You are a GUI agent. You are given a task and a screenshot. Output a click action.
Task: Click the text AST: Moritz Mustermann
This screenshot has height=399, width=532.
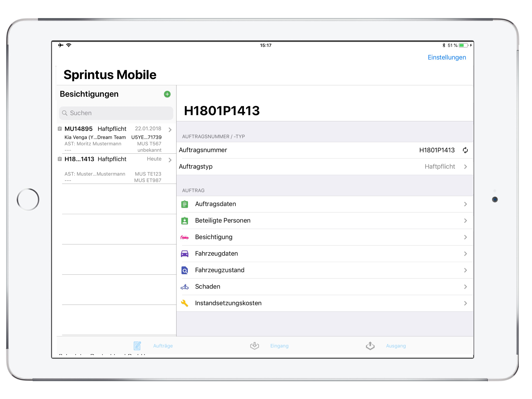[93, 144]
